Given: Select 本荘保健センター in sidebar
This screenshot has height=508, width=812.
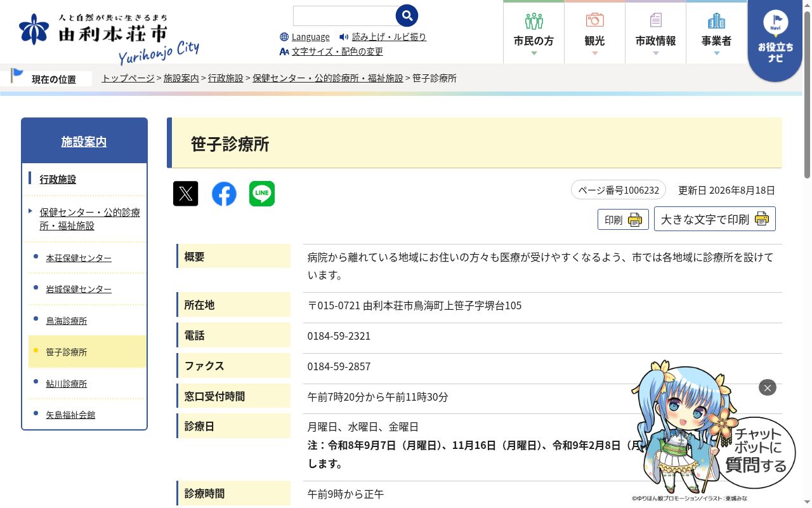Looking at the screenshot, I should click(x=79, y=258).
